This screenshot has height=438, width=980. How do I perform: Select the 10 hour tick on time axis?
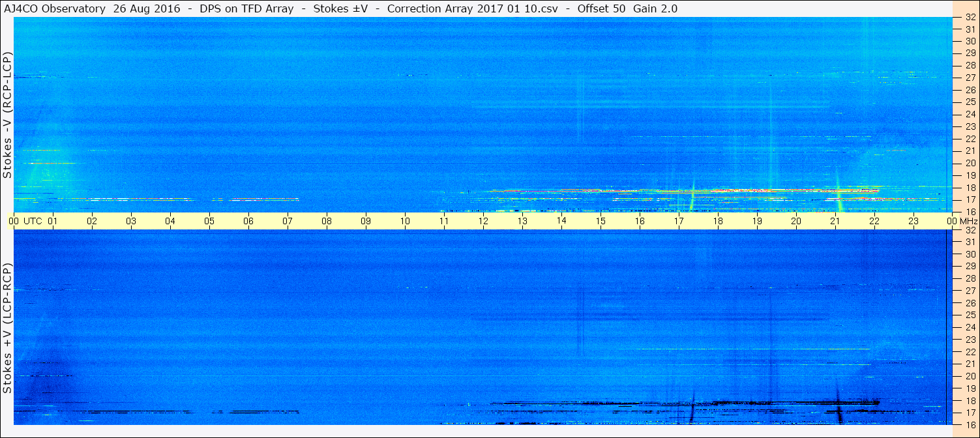405,222
